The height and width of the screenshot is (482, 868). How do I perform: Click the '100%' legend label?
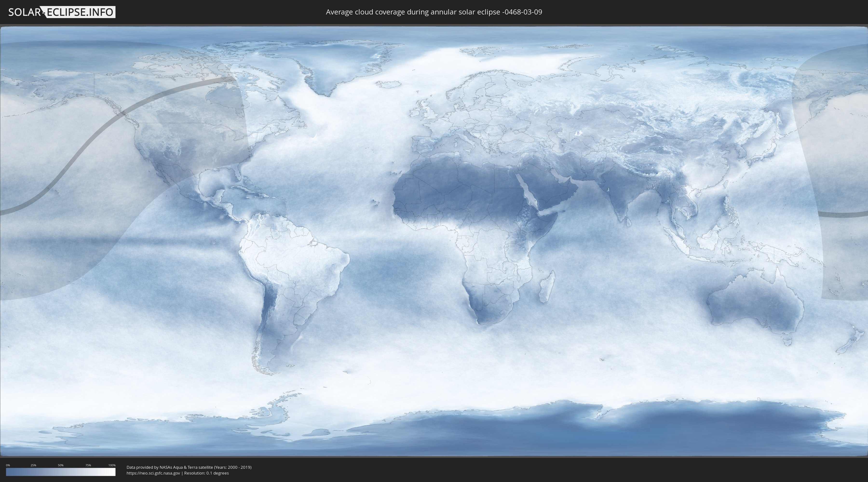112,465
